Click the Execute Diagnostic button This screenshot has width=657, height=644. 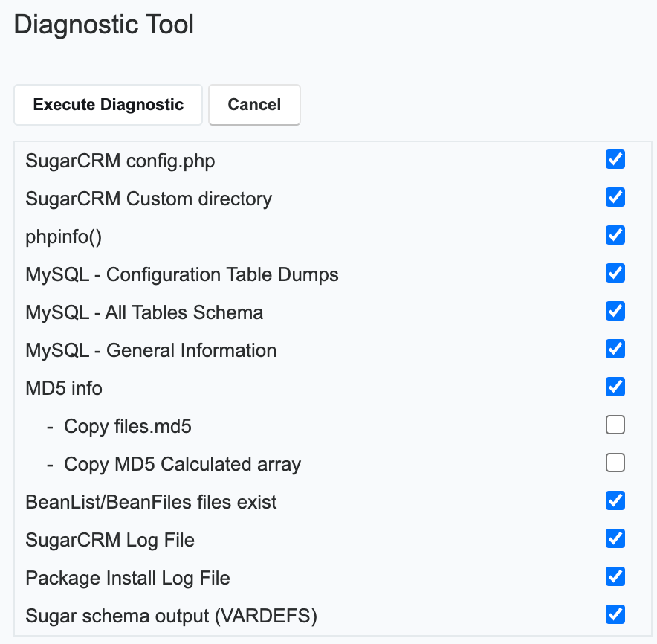tap(107, 105)
